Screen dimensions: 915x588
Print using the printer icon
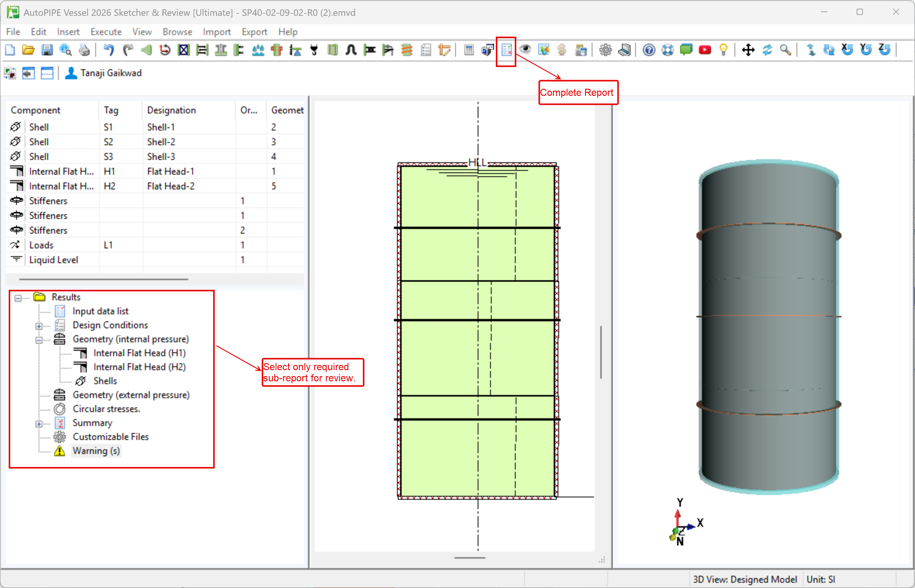84,50
